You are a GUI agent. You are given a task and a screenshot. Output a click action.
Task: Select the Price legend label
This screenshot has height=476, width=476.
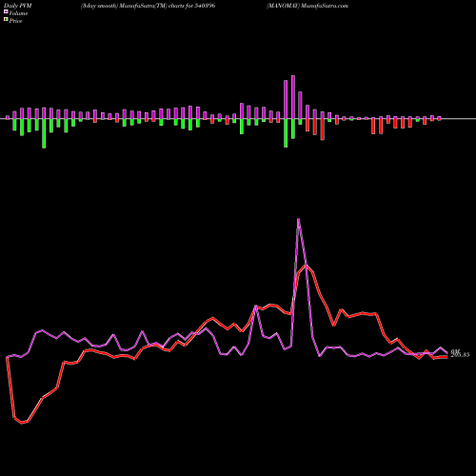click(x=15, y=21)
